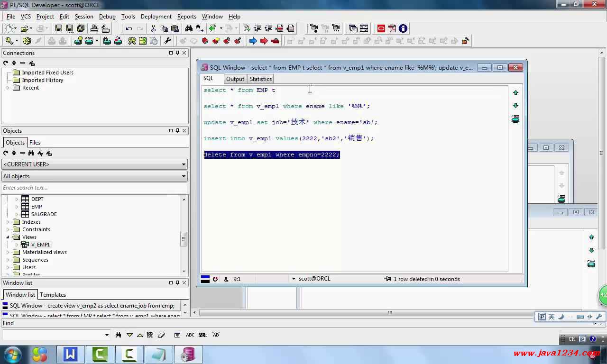Toggle pin on Window list panel
607x364 pixels.
tap(178, 282)
